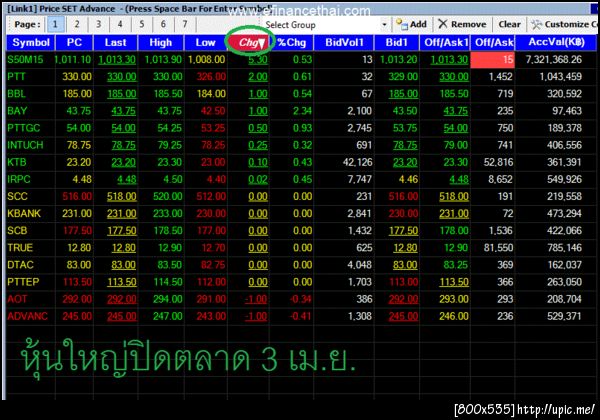Click KTB bid volume 42,126
This screenshot has height=420, width=600.
357,162
